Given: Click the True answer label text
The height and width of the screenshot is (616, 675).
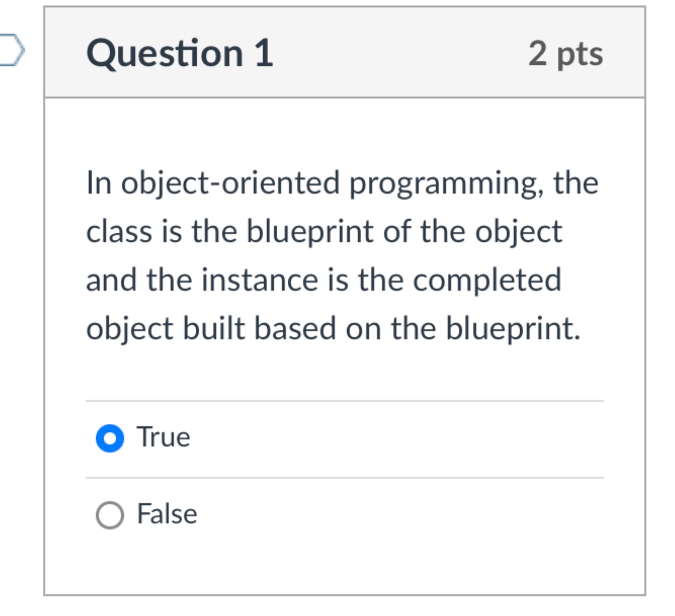Looking at the screenshot, I should 162,436.
